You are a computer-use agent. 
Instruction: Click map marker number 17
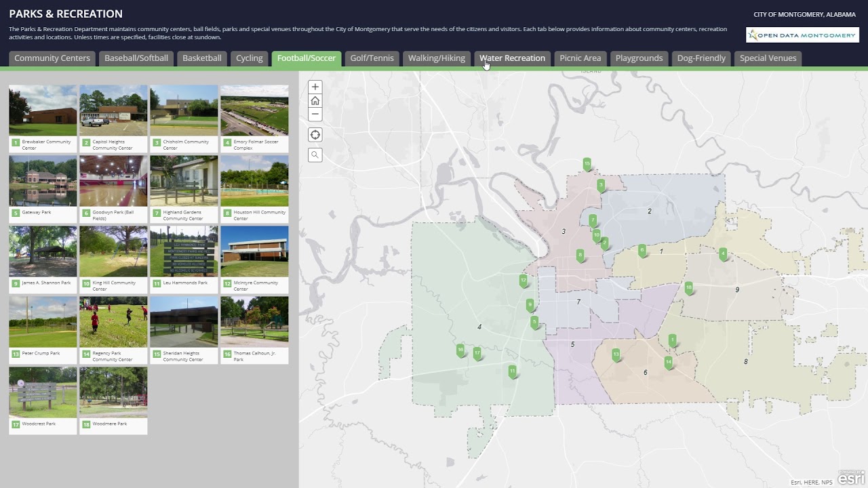(477, 354)
